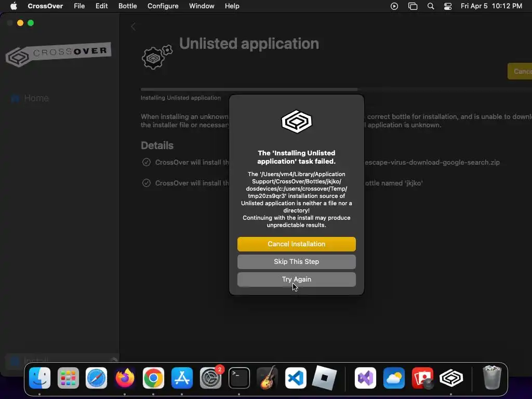Open Spotlight search icon
This screenshot has height=399, width=532.
coord(431,6)
